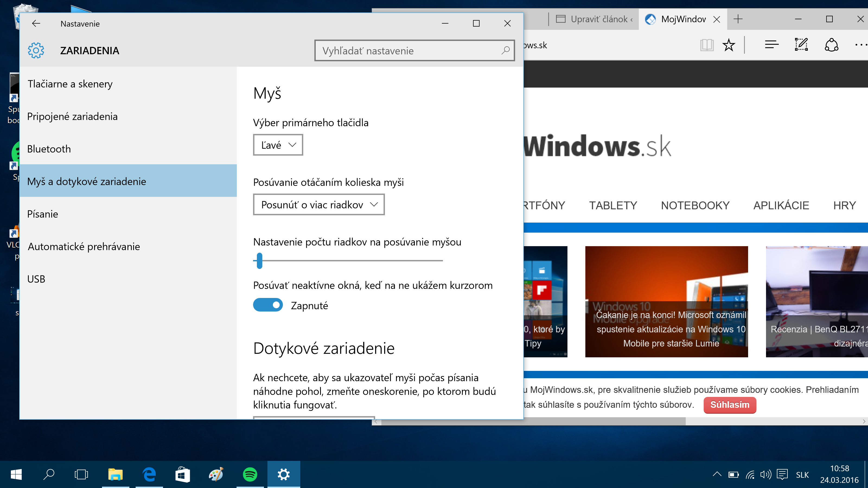868x488 pixels.
Task: Open a new tab in Edge
Action: [x=738, y=19]
